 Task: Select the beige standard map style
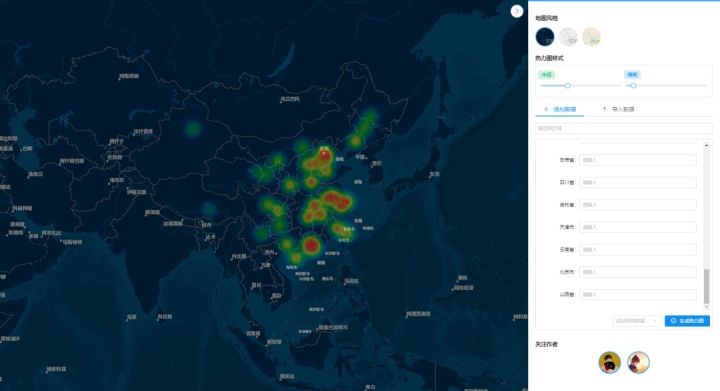coord(591,37)
